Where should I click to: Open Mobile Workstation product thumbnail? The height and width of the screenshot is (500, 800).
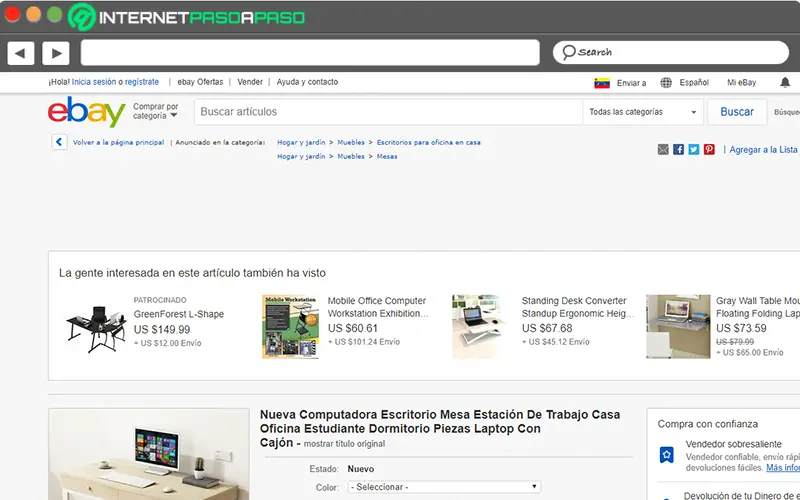tap(290, 327)
